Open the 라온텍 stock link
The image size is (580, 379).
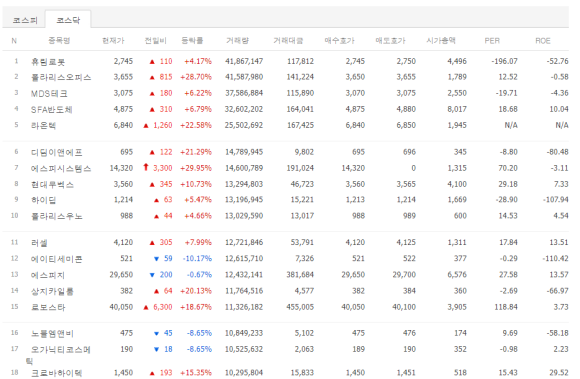click(x=43, y=126)
